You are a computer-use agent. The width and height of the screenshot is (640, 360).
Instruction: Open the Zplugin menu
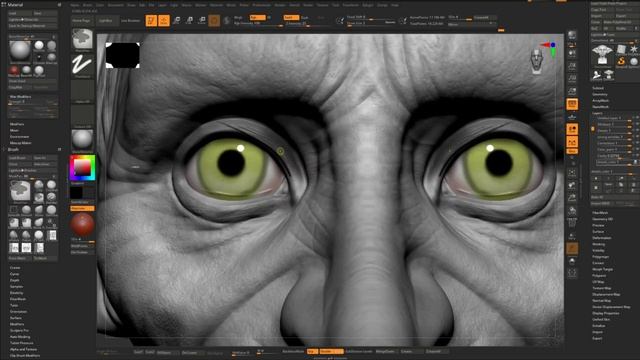point(368,5)
